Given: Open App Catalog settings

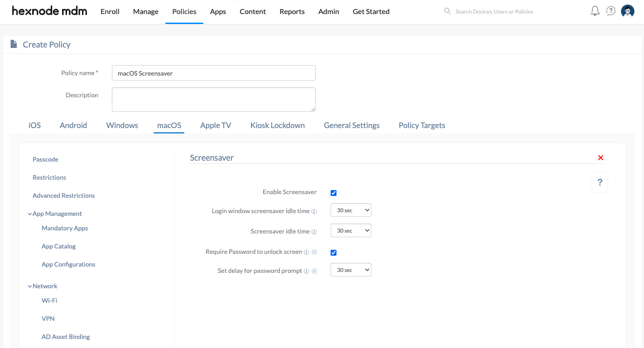Looking at the screenshot, I should [x=59, y=246].
